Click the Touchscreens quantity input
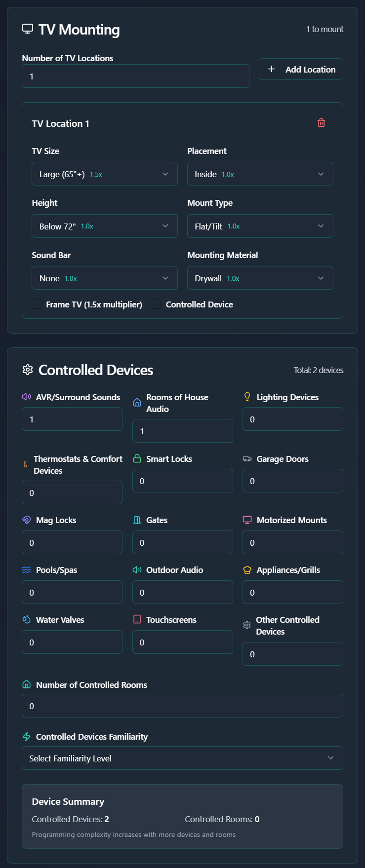 click(182, 642)
